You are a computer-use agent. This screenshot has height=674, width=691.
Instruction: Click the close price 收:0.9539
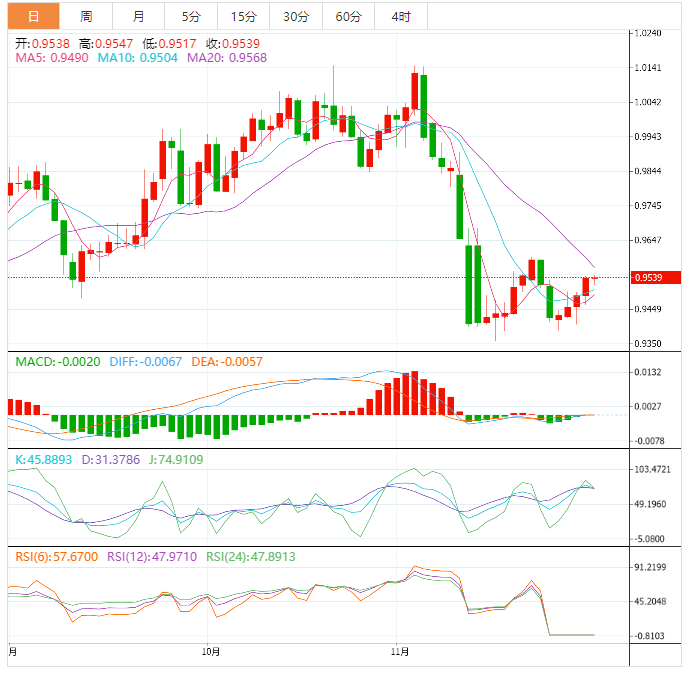pyautogui.click(x=233, y=44)
